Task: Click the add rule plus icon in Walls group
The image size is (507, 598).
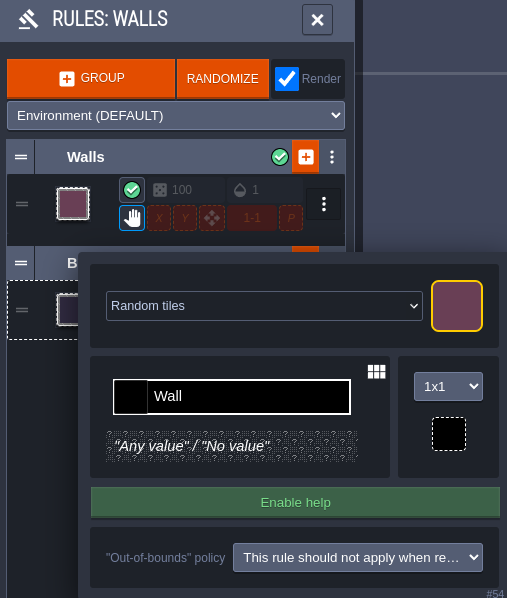Action: (x=306, y=157)
